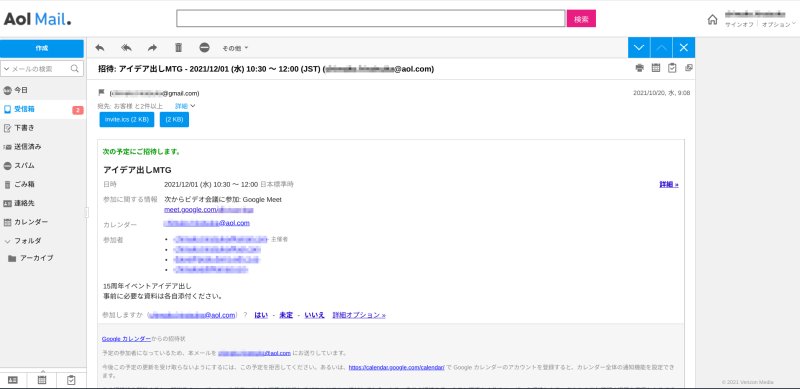Click the clipboard task icon beside subject
Viewport: 800px width, 389px height.
point(672,67)
